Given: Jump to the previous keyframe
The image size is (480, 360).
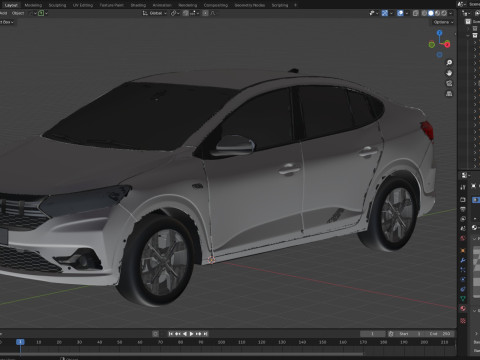Looking at the screenshot, I should (178, 334).
